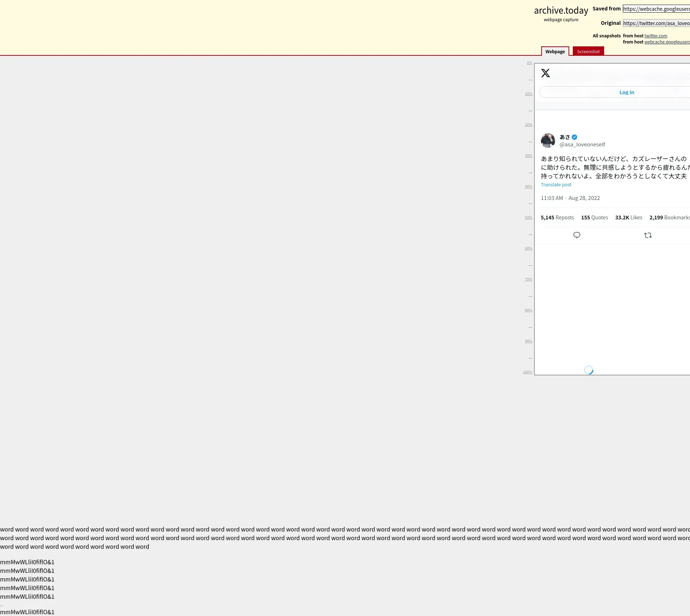Click the archive.today logo title
Image resolution: width=690 pixels, height=616 pixels.
[x=561, y=11]
